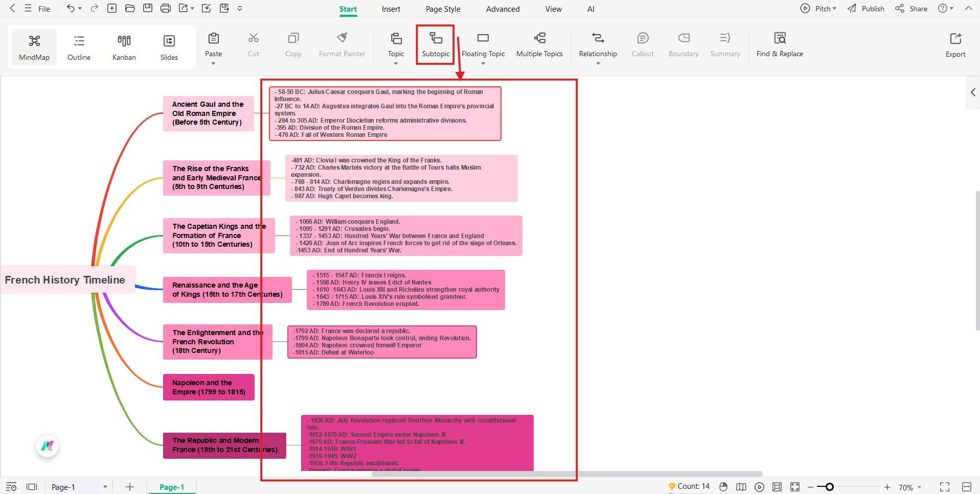This screenshot has width=980, height=494.
Task: Switch to Slides view
Action: (169, 46)
